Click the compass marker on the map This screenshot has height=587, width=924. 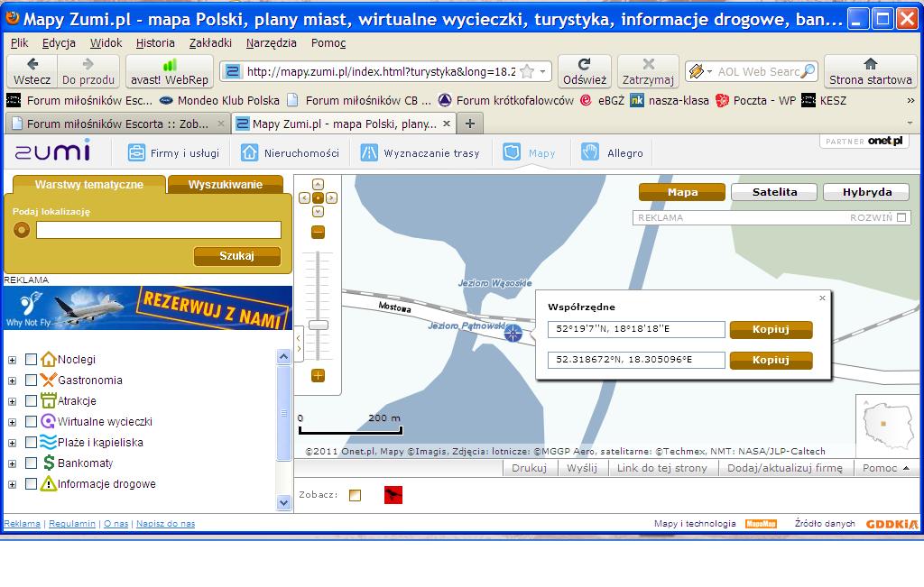(513, 334)
